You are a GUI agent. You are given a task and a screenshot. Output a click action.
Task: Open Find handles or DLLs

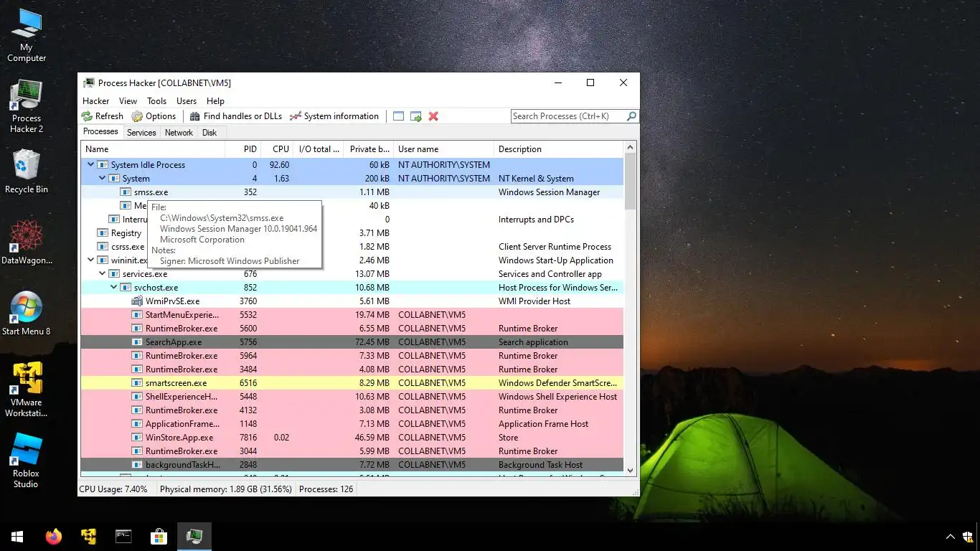point(235,116)
